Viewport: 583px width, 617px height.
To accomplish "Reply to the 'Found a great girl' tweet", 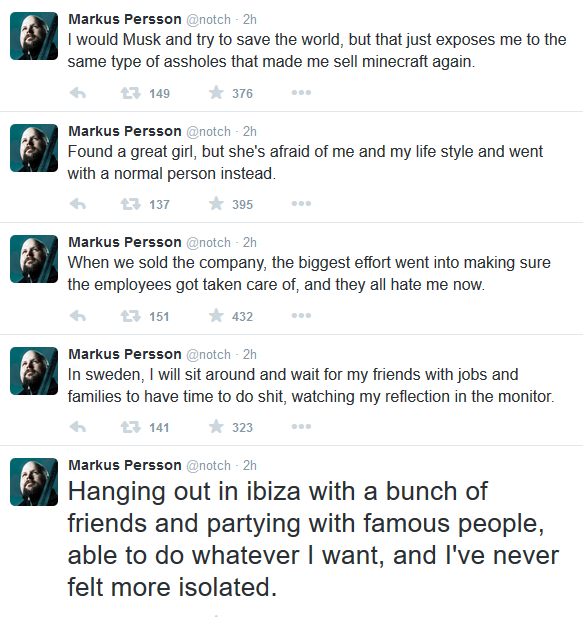I will [77, 204].
